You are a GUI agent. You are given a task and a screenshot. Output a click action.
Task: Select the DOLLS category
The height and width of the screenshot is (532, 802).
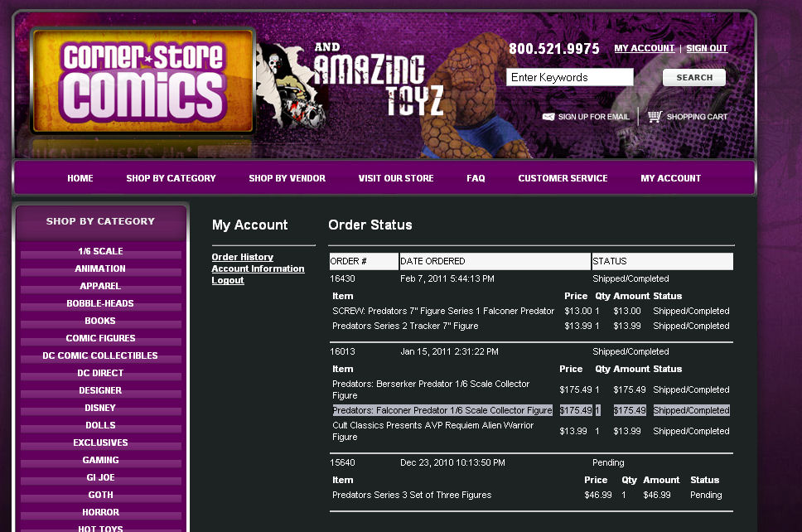tap(100, 425)
